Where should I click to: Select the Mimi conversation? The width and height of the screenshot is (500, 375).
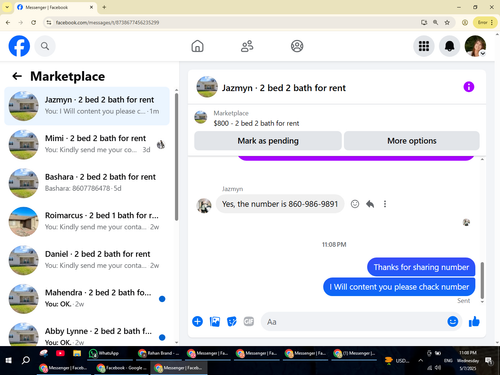(x=87, y=144)
